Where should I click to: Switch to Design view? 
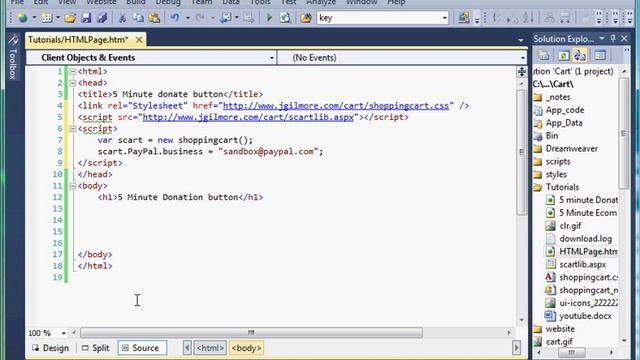tap(51, 348)
